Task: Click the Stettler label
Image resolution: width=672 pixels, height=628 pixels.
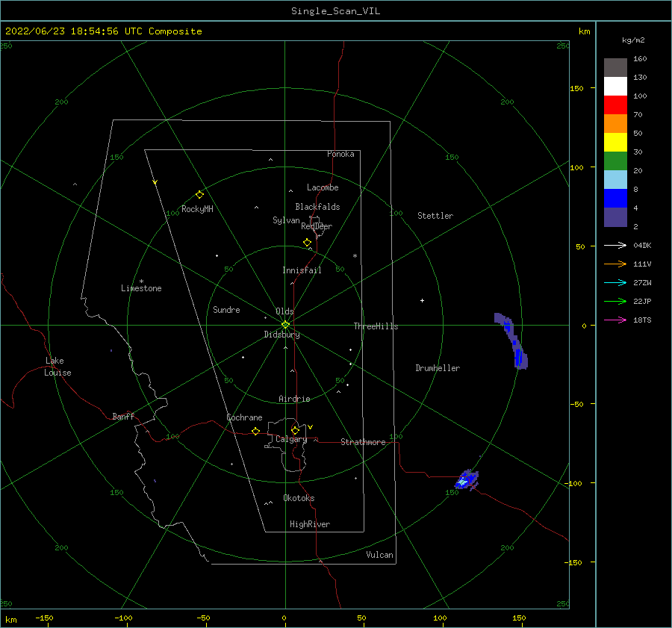Action: [435, 216]
